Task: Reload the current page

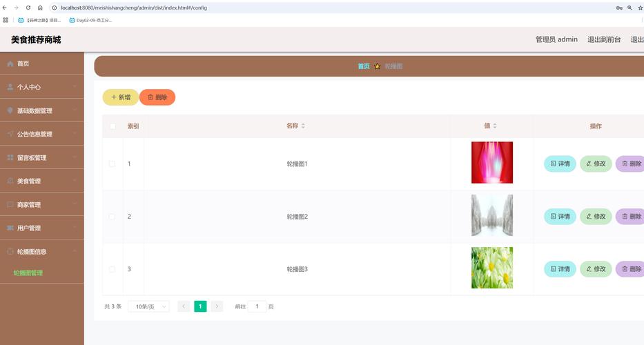Action: 28,8
